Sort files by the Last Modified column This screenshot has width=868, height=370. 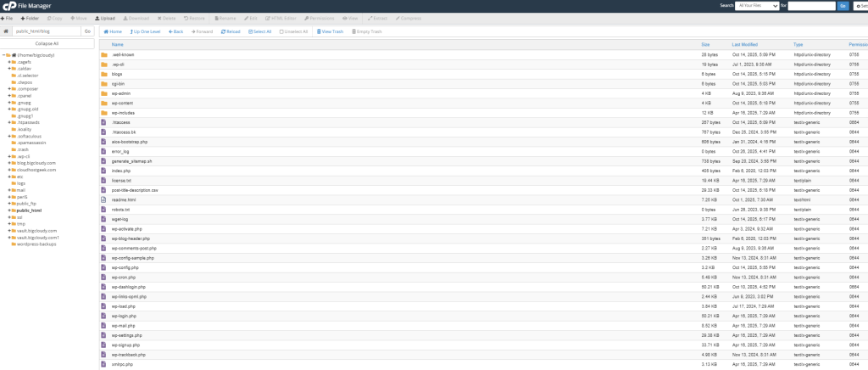pos(744,44)
